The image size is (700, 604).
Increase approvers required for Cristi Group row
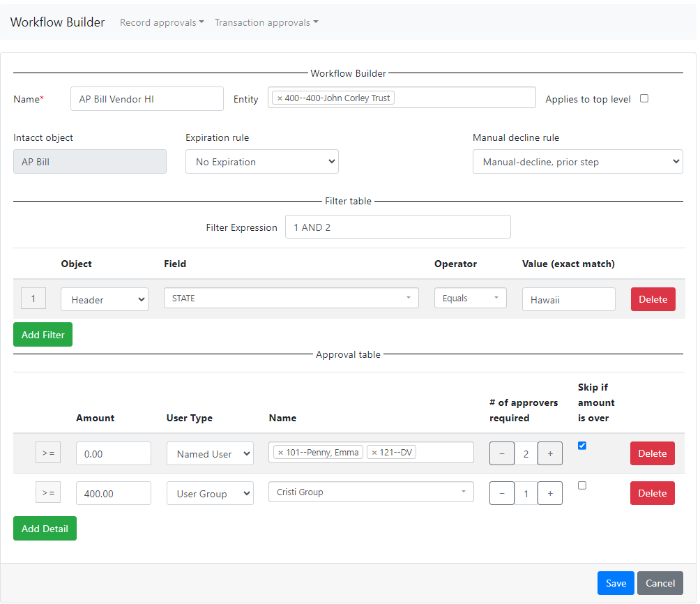coord(549,494)
